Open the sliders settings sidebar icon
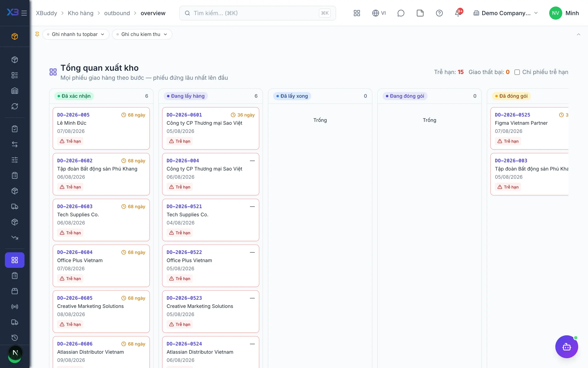 [x=14, y=160]
